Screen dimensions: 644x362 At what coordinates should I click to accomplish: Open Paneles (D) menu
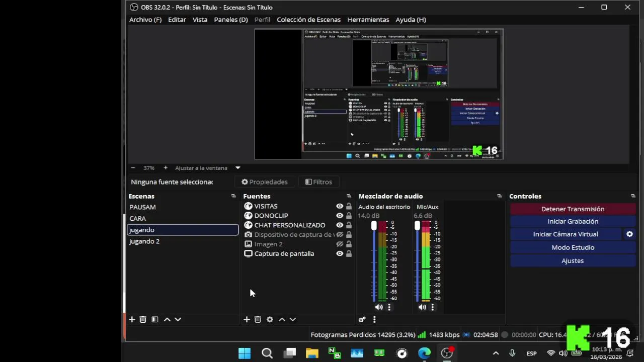pyautogui.click(x=231, y=20)
